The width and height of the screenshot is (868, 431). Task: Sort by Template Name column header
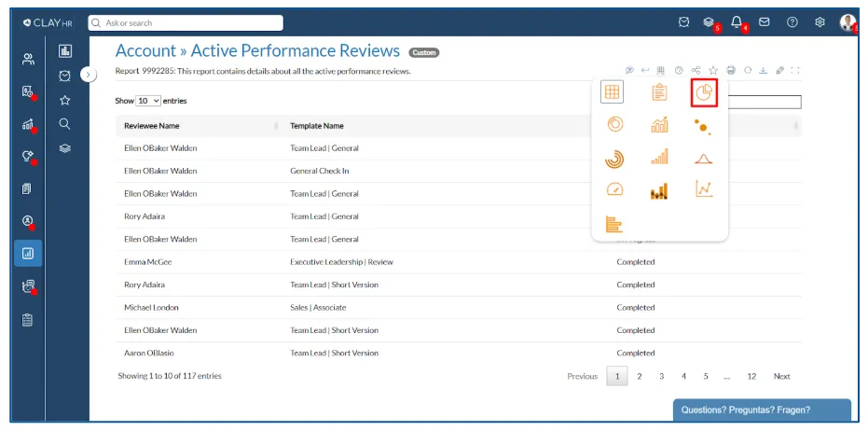tap(317, 126)
